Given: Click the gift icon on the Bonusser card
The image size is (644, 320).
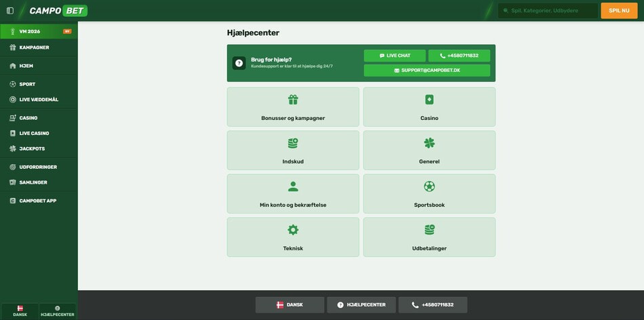Looking at the screenshot, I should 293,100.
